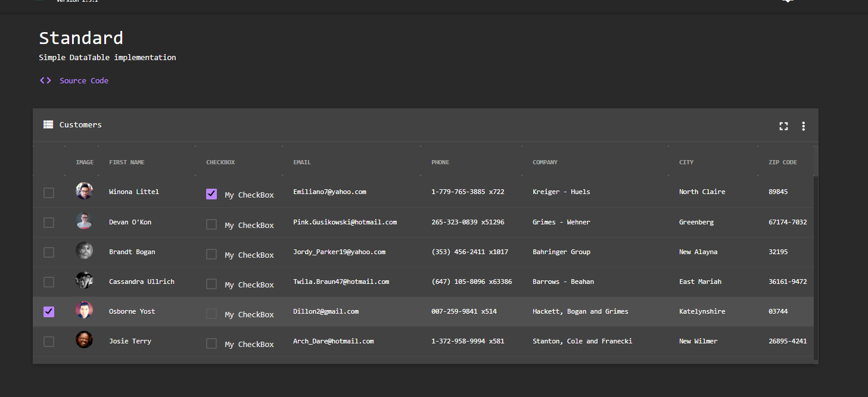Screen dimensions: 868x397
Task: Click city North Claire
Action: pos(702,192)
